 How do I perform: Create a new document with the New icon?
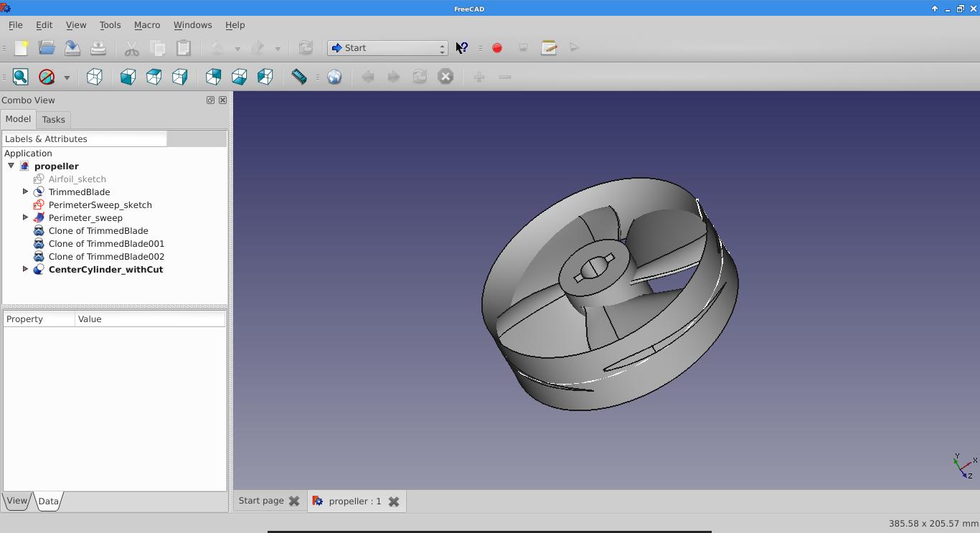21,48
